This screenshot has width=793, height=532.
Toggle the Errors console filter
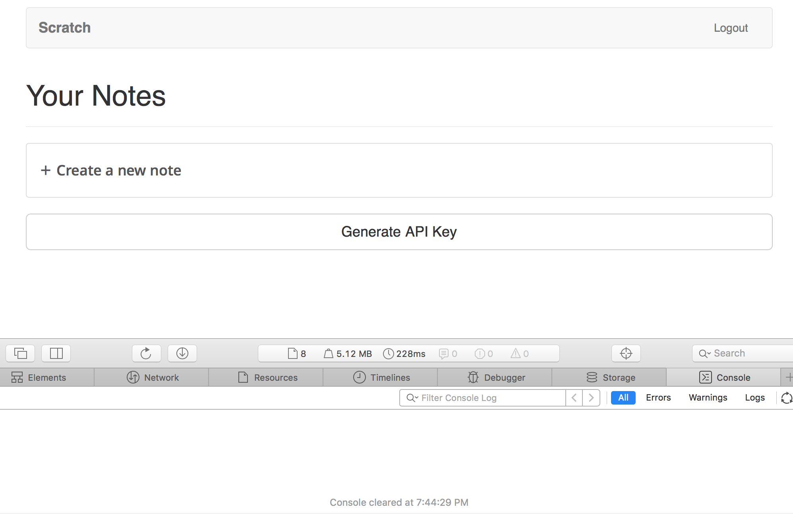(x=658, y=398)
